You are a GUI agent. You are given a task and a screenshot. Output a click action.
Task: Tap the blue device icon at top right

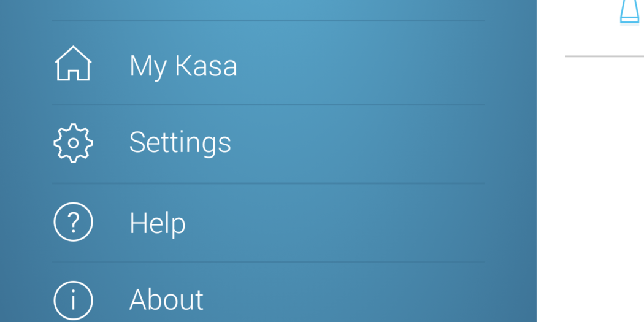click(629, 12)
